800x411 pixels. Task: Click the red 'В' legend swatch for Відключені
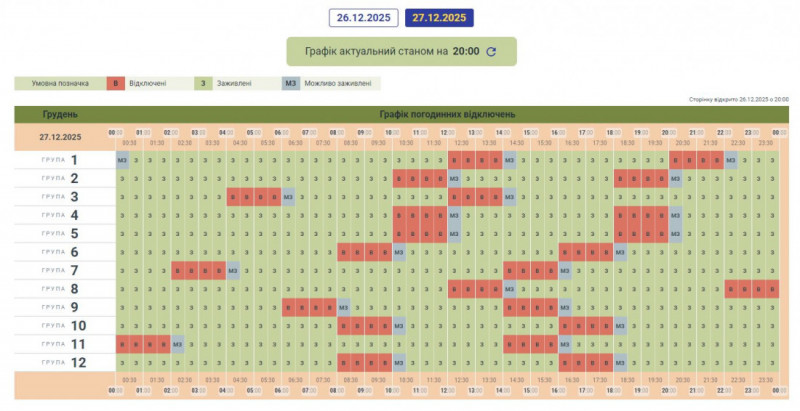coord(116,83)
